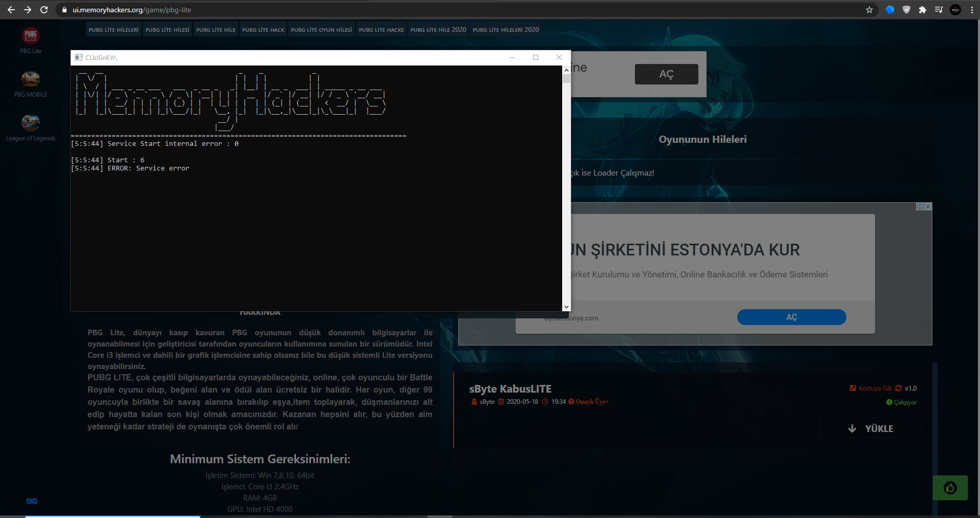This screenshot has height=518, width=980.
Task: Click the YÜKLE download button
Action: click(x=871, y=428)
